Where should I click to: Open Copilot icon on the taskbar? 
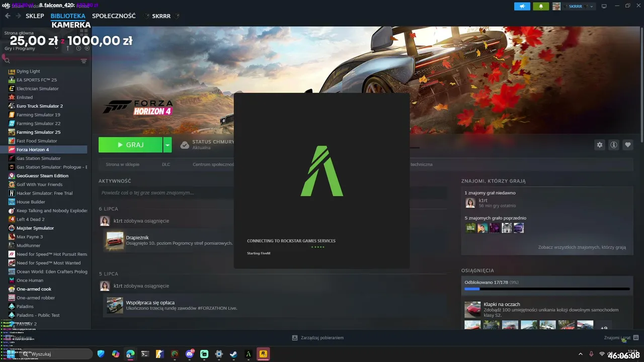pyautogui.click(x=116, y=354)
